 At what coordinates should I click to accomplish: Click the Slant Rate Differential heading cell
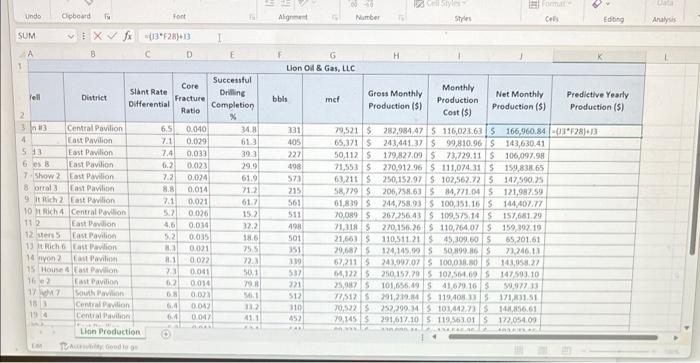(x=149, y=98)
